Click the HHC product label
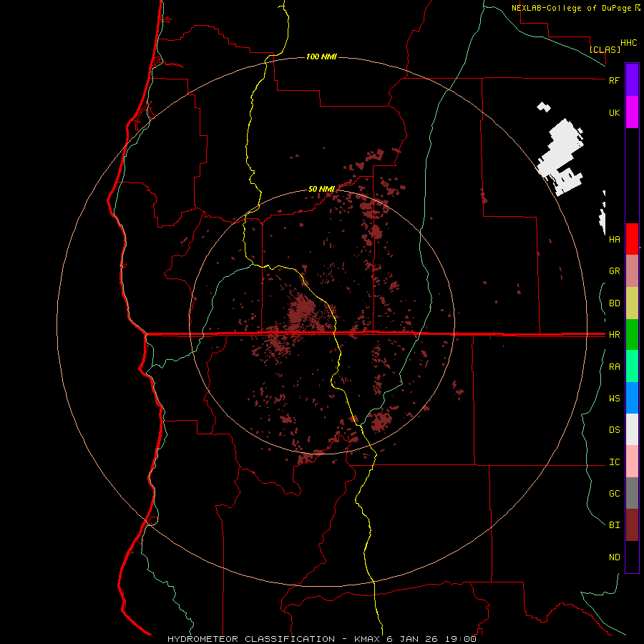 (628, 43)
